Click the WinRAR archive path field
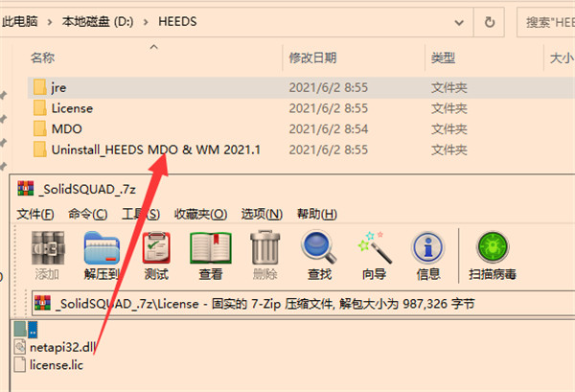The image size is (575, 392). 304,303
